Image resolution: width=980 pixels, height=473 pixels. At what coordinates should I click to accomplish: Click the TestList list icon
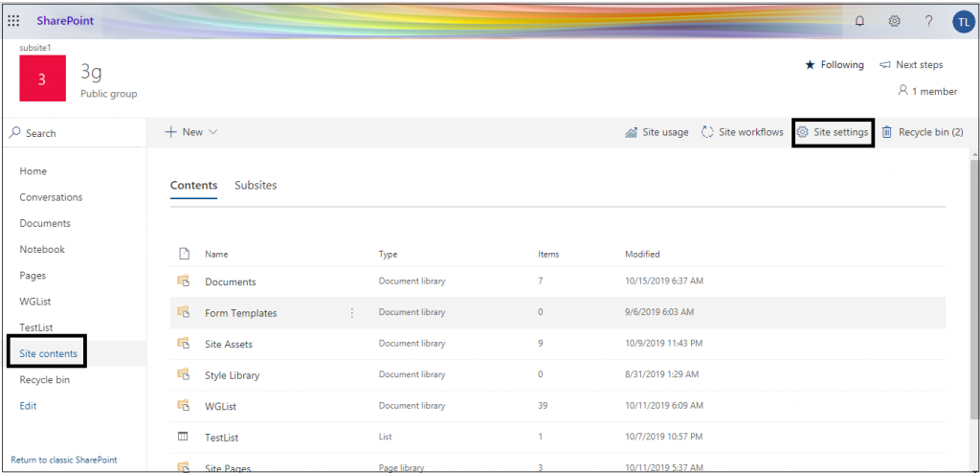pyautogui.click(x=183, y=437)
